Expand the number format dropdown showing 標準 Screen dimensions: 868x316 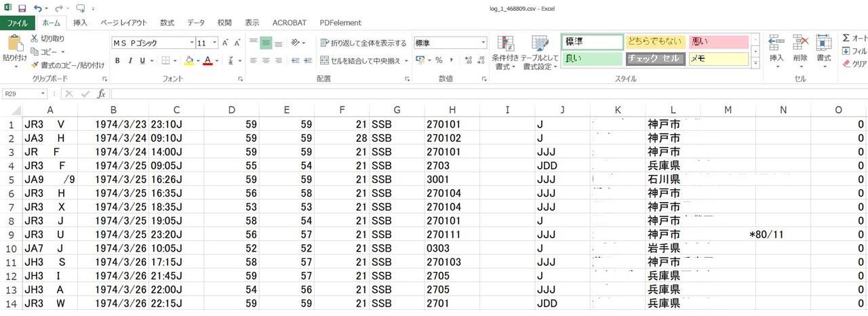(x=483, y=43)
